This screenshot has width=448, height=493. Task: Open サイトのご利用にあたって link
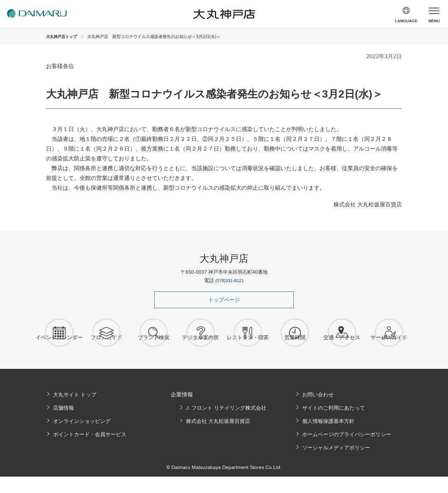(334, 408)
